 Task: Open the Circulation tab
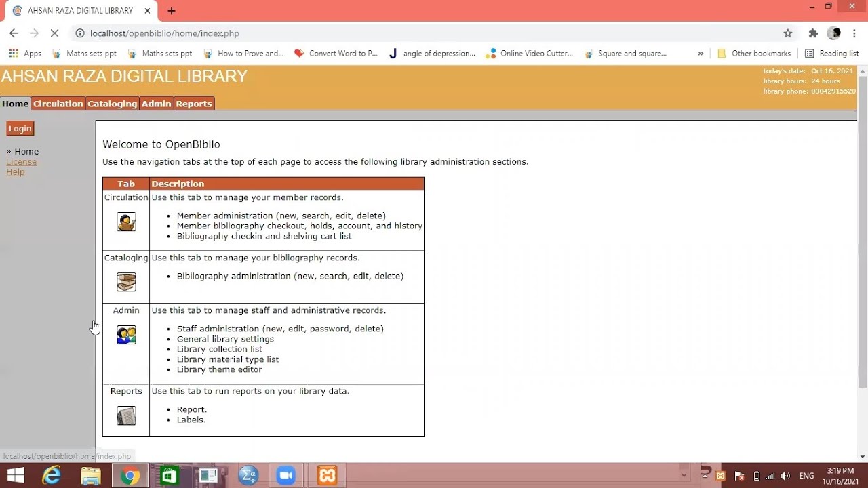coord(58,104)
